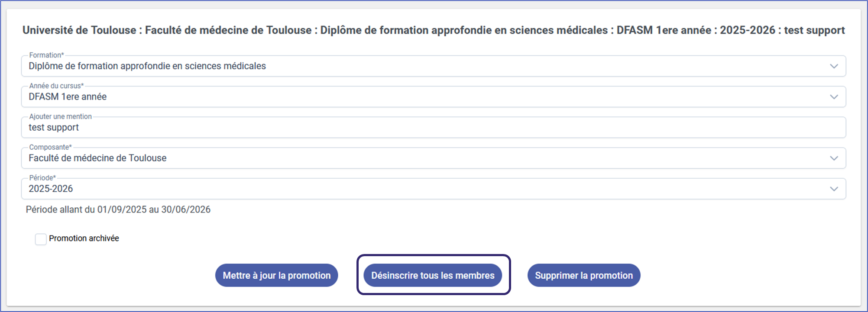Click the small "Ajouter une mention" field label

[60, 117]
